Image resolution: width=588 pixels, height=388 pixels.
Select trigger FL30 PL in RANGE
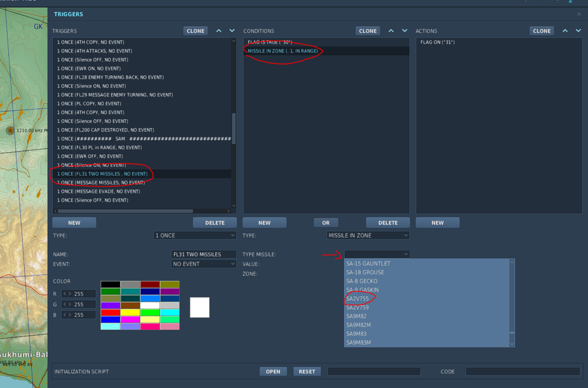click(142, 148)
